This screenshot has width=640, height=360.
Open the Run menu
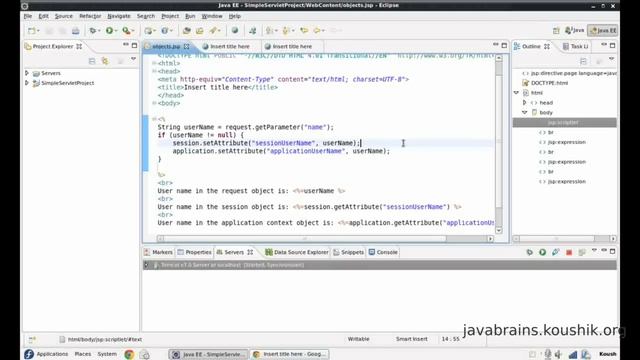(x=190, y=16)
